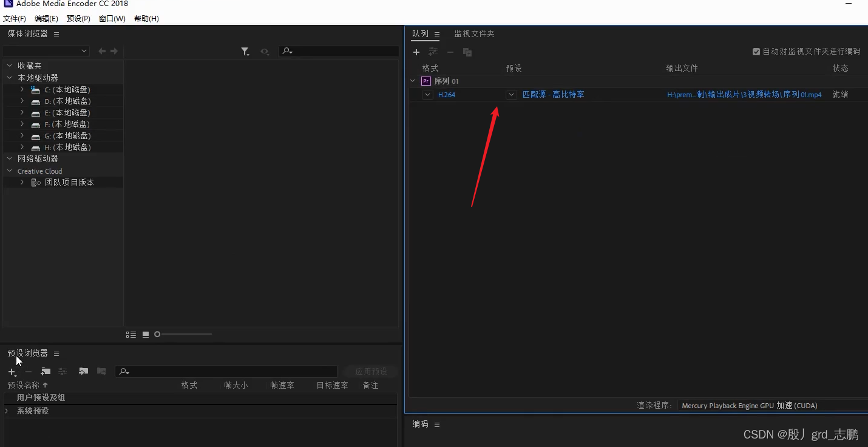Expand the C: (本地磁盘) drive

(x=22, y=89)
